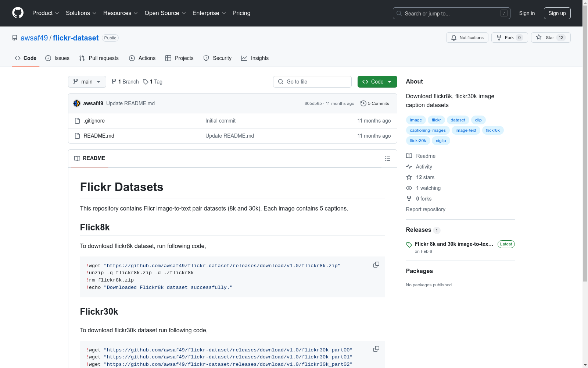588x368 pixels.
Task: Select the 'captioning-images' topic tag
Action: [428, 130]
